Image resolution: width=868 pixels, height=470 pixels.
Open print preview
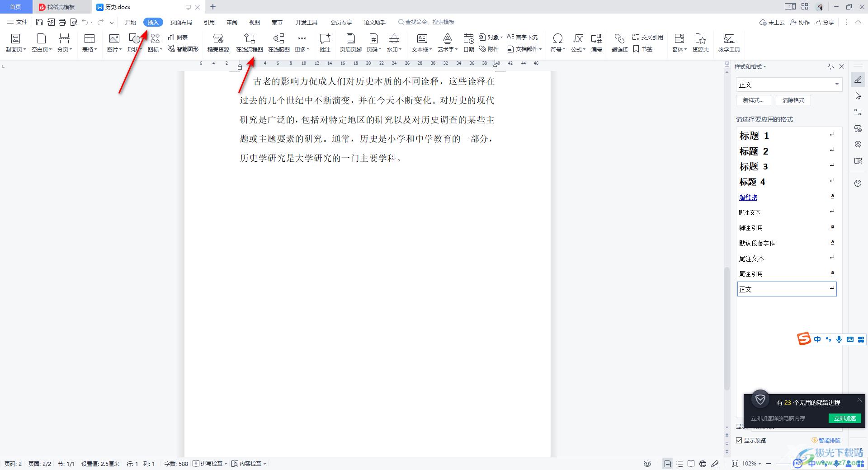click(x=74, y=22)
